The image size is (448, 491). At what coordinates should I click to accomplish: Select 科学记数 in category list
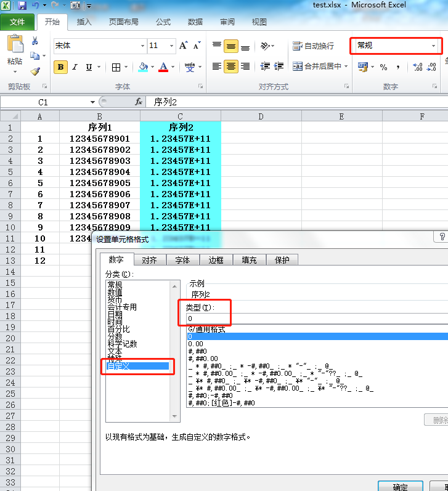[x=123, y=344]
